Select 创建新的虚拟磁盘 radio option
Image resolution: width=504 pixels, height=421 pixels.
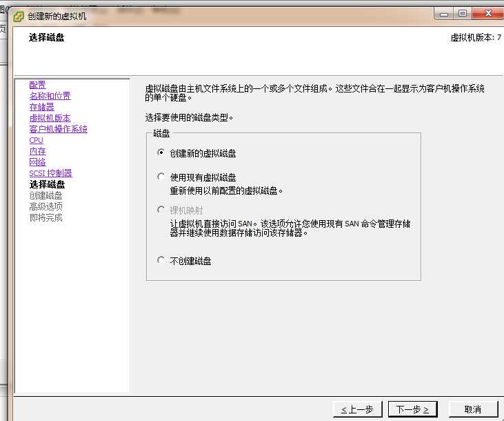161,153
